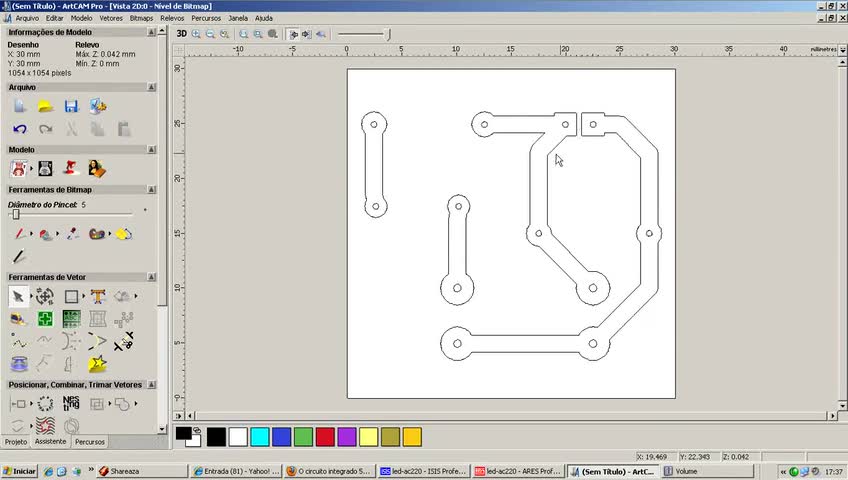Screen dimensions: 848x480
Task: Click the yellow star vector icon
Action: (97, 364)
